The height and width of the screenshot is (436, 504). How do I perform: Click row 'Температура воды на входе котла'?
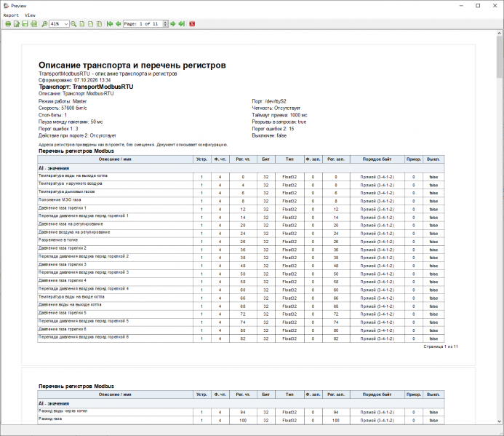(241, 298)
